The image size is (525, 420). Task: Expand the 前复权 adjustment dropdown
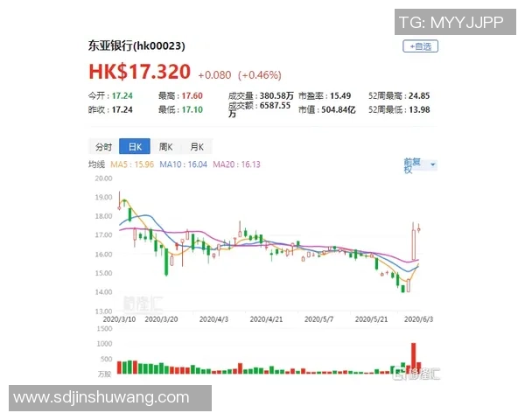coord(420,165)
